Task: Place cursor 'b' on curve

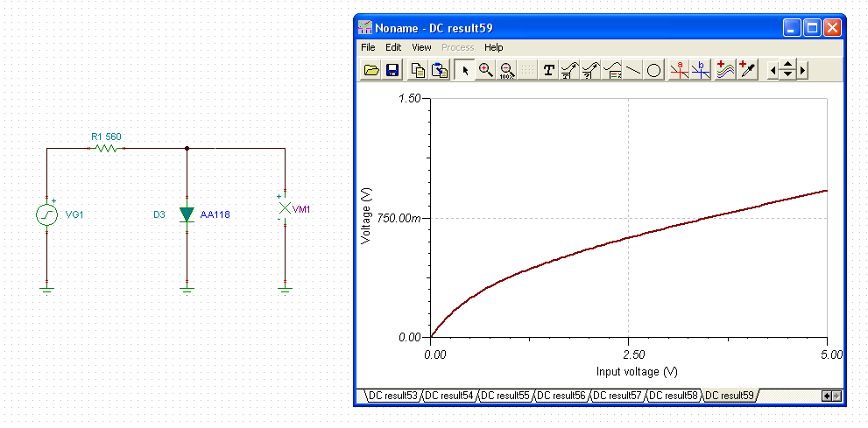Action: 701,70
